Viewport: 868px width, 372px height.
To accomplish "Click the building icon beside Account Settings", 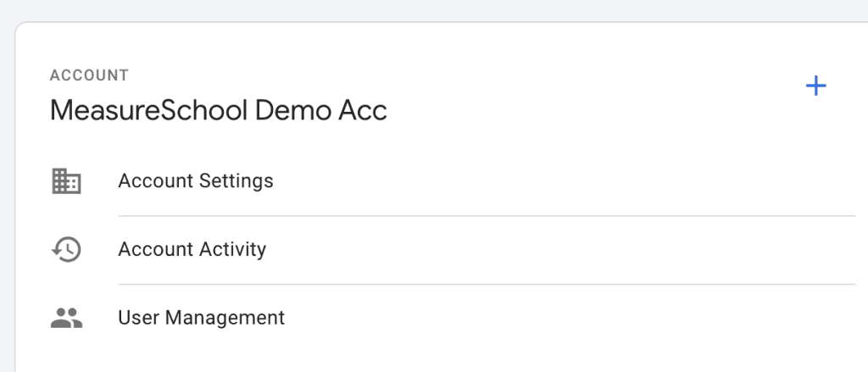I will pyautogui.click(x=66, y=180).
